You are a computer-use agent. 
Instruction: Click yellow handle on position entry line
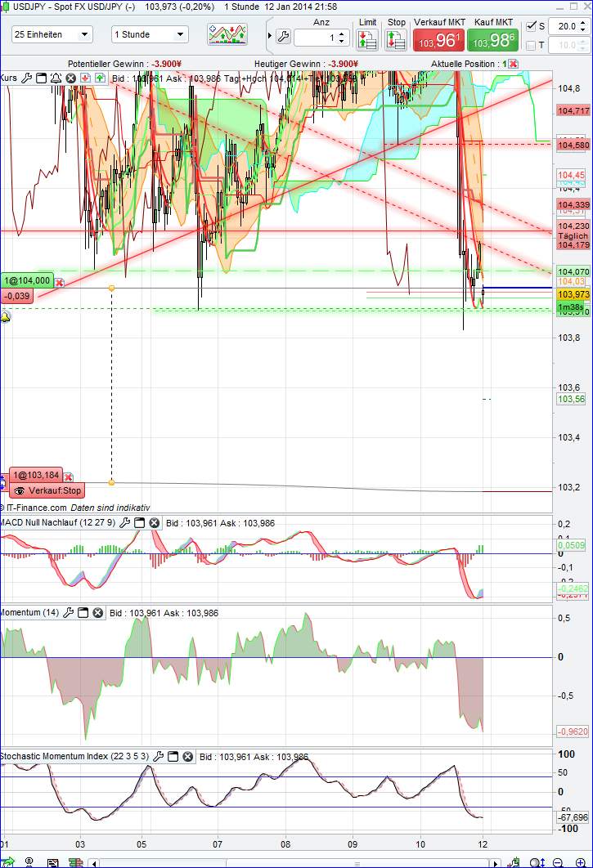pos(111,289)
